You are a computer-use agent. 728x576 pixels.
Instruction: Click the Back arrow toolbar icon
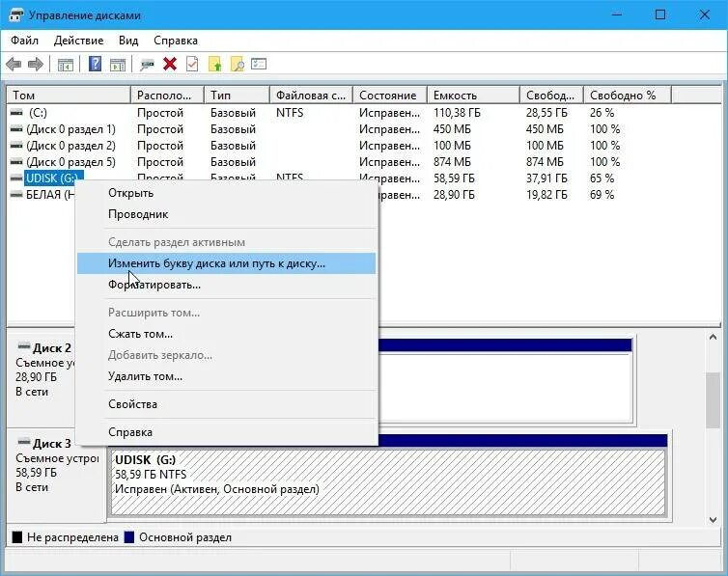(14, 64)
